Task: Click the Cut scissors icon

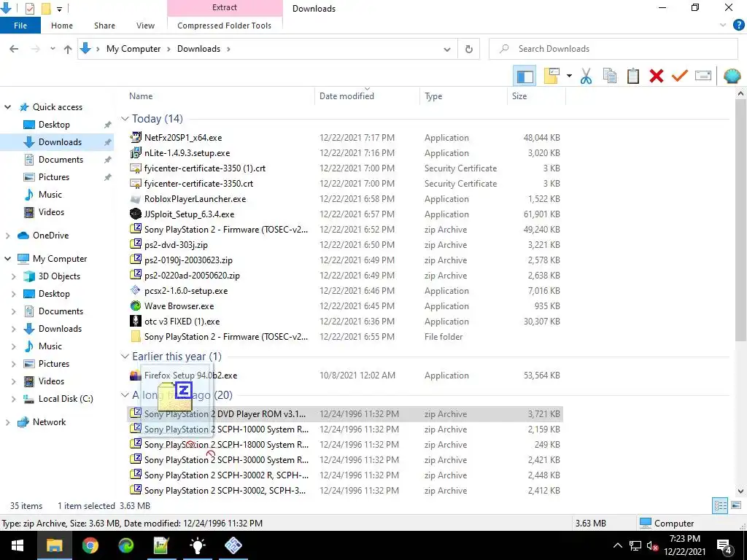Action: [x=586, y=76]
